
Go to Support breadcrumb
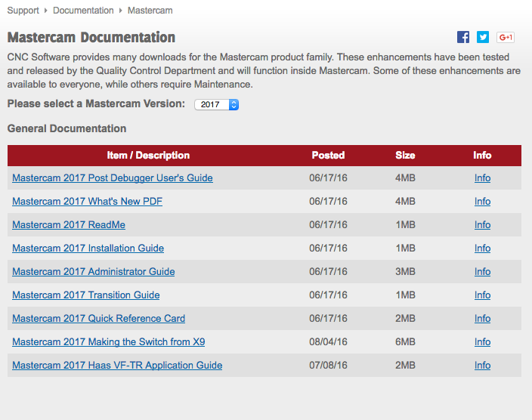pyautogui.click(x=23, y=11)
